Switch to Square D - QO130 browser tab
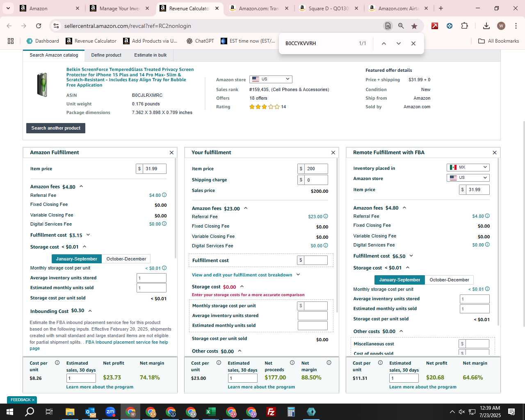Viewport: 525px width, 420px height. coord(328,8)
